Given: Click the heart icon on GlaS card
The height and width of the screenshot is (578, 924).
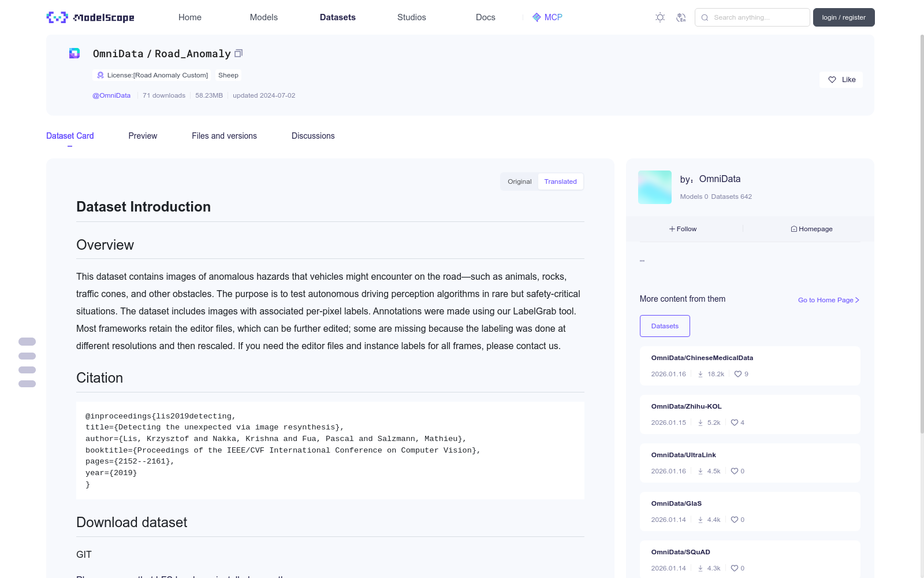Looking at the screenshot, I should (x=735, y=520).
